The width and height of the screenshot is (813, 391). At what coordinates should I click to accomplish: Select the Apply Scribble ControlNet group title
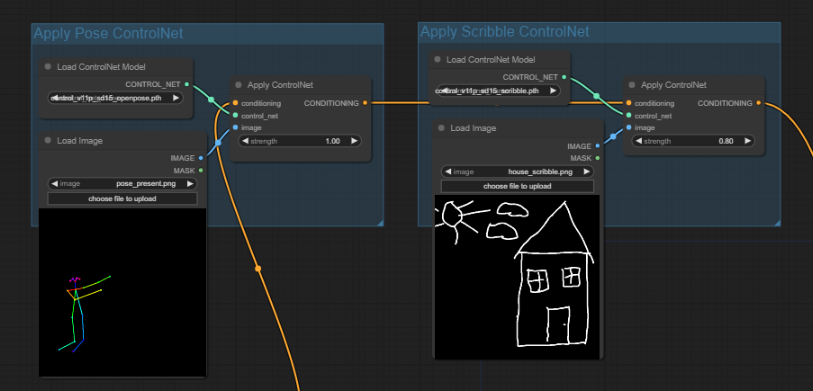(504, 32)
